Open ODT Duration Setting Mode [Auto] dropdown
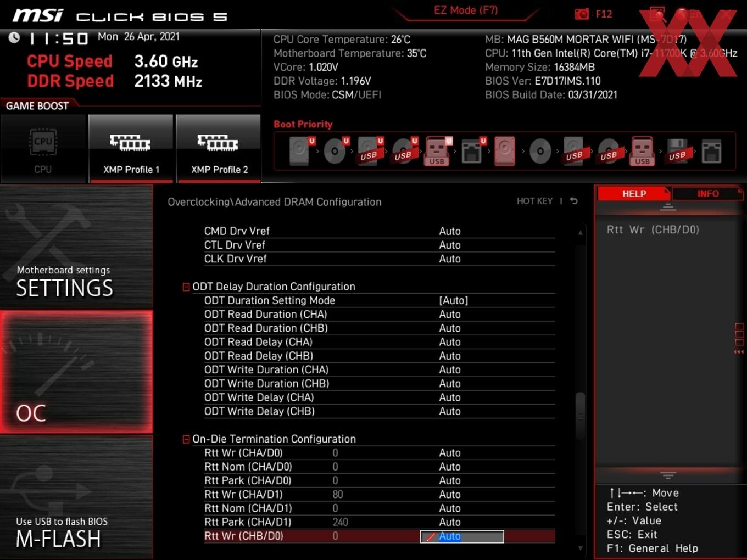This screenshot has height=560, width=747. (x=454, y=300)
